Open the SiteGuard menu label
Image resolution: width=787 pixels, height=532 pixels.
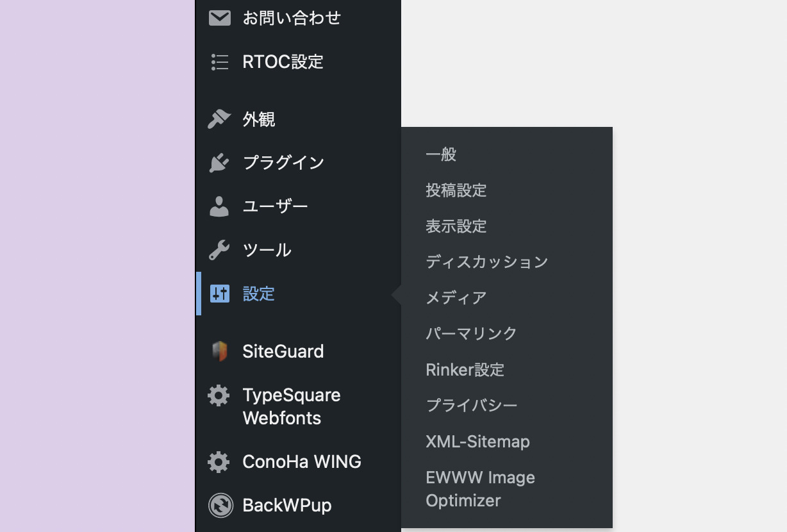click(283, 351)
